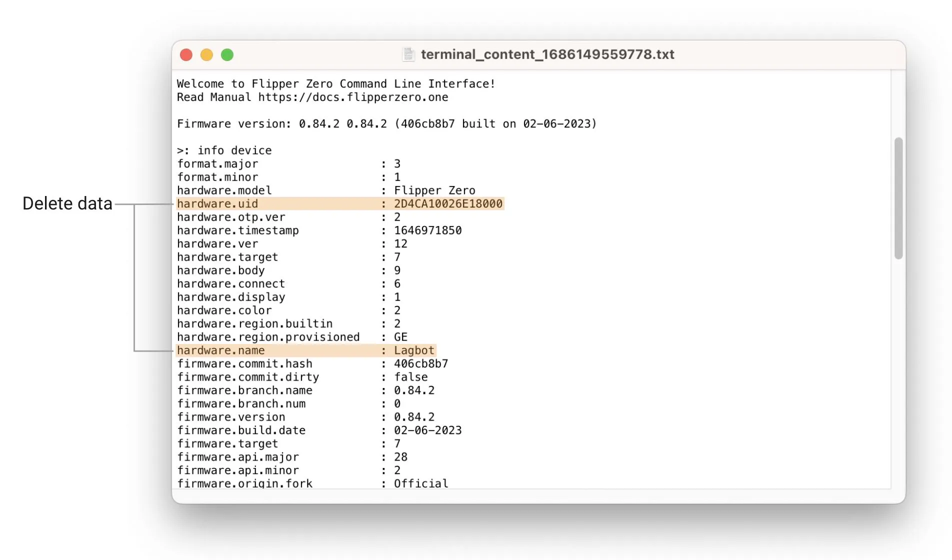Screen dimensions: 952x560
Task: Click the hardware.connect line
Action: pos(289,283)
